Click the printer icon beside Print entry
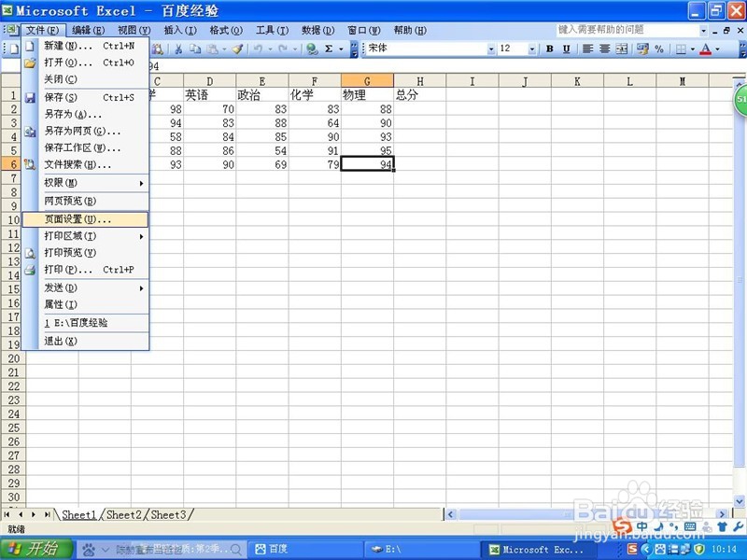 coord(30,270)
